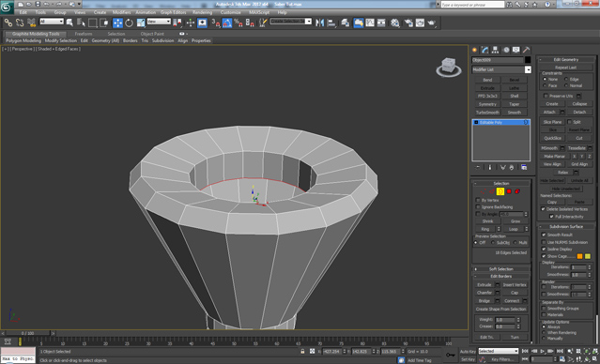Click the Mirror tool icon
Screen dimensions: 600x364
tap(319, 23)
